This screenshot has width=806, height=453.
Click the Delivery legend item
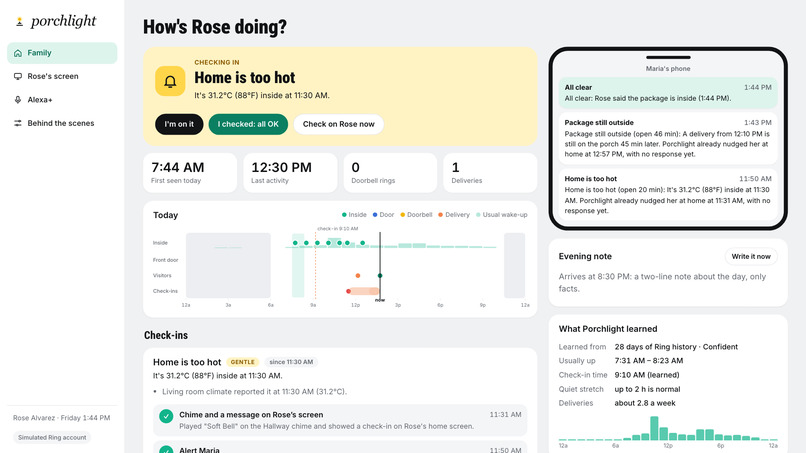[454, 215]
